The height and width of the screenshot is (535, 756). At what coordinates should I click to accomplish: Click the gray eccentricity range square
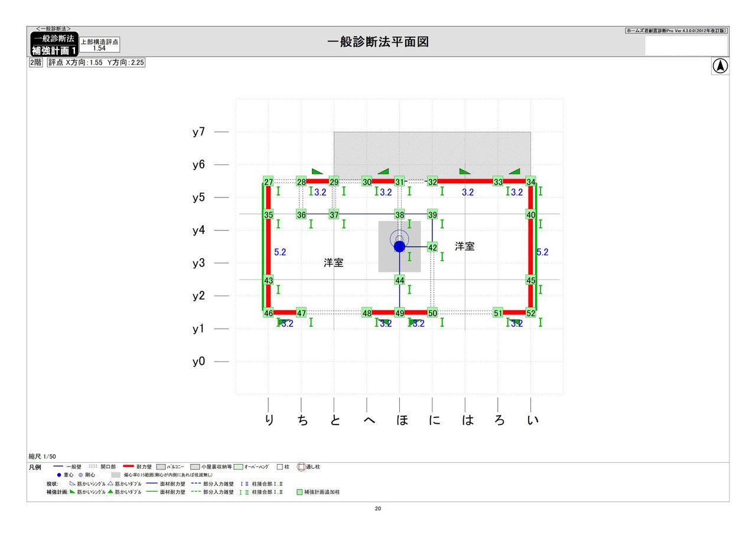[115, 475]
